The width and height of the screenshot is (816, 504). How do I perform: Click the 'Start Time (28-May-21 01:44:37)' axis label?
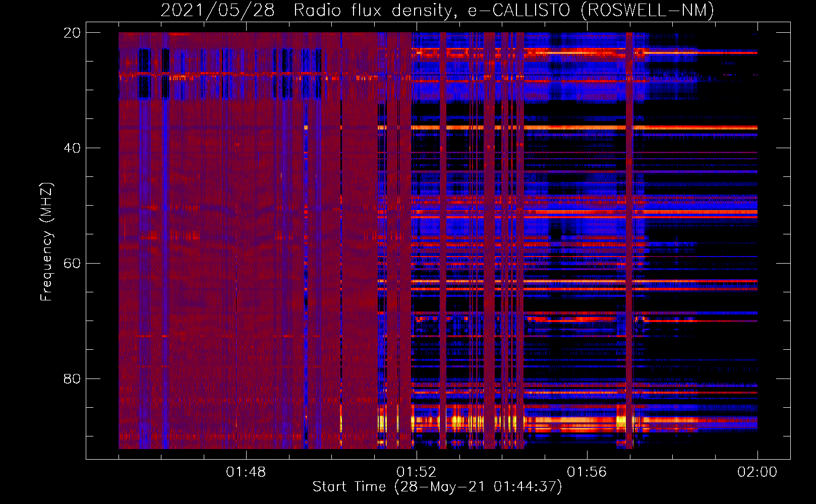437,487
